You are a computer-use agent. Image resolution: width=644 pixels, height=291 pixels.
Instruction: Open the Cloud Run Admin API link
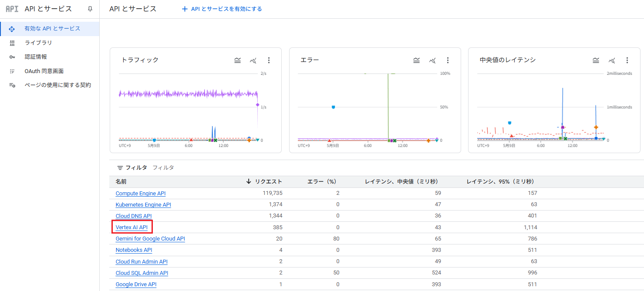pos(142,261)
